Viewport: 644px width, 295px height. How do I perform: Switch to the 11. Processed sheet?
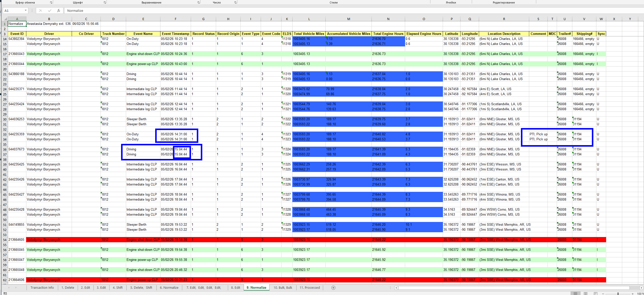[310, 288]
